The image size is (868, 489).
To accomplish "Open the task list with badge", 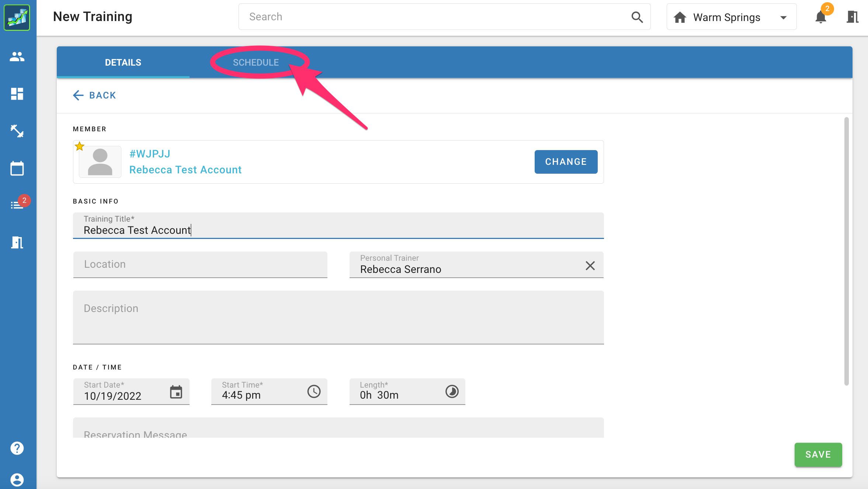I will 17,205.
